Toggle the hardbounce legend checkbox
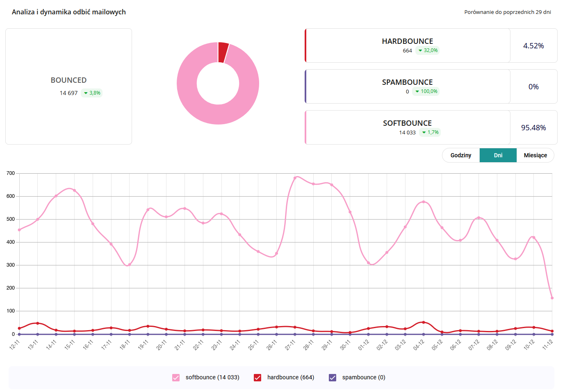565x392 pixels. pos(257,378)
